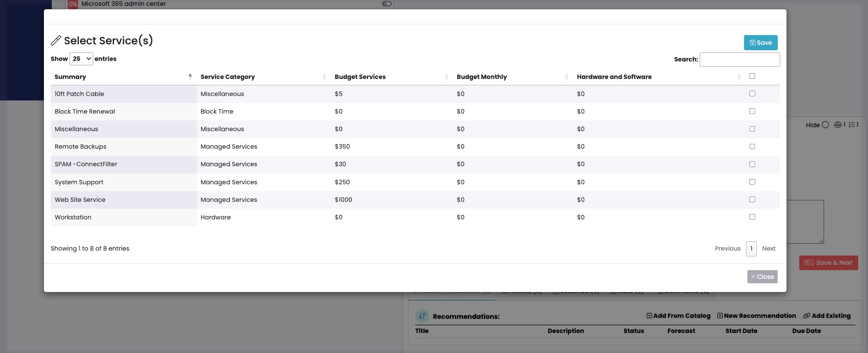Sort by Budget Services column
This screenshot has width=868, height=353.
coord(392,77)
